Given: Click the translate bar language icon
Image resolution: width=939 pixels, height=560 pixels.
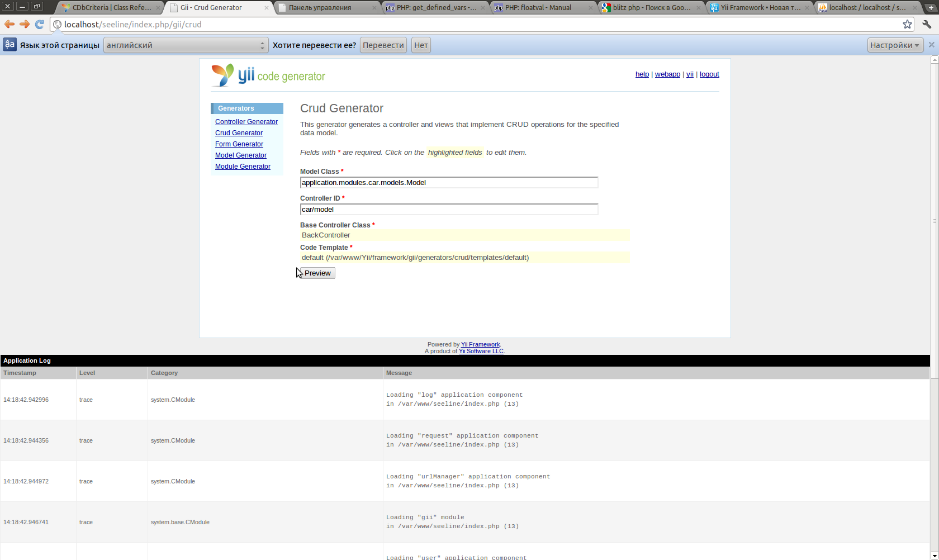Looking at the screenshot, I should pos(10,45).
